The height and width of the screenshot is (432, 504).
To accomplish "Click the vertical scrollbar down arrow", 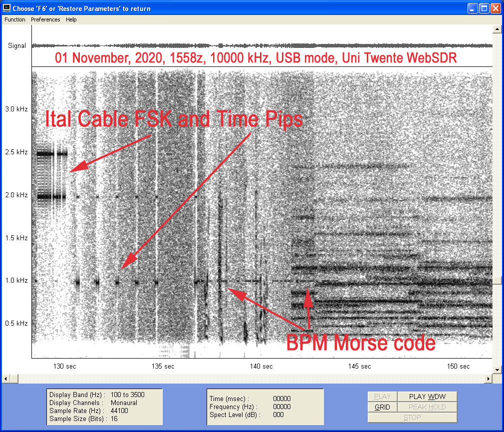I will coord(497,370).
